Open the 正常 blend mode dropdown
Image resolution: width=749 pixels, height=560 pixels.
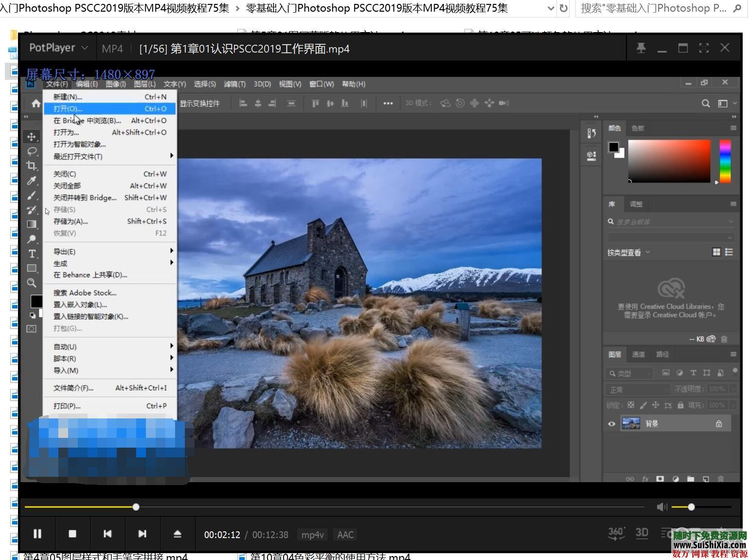(637, 389)
